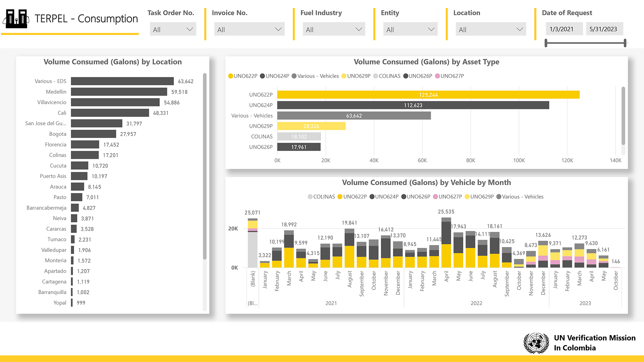The width and height of the screenshot is (644, 362).
Task: Click the TERPEL - Consumption heading
Action: click(86, 19)
